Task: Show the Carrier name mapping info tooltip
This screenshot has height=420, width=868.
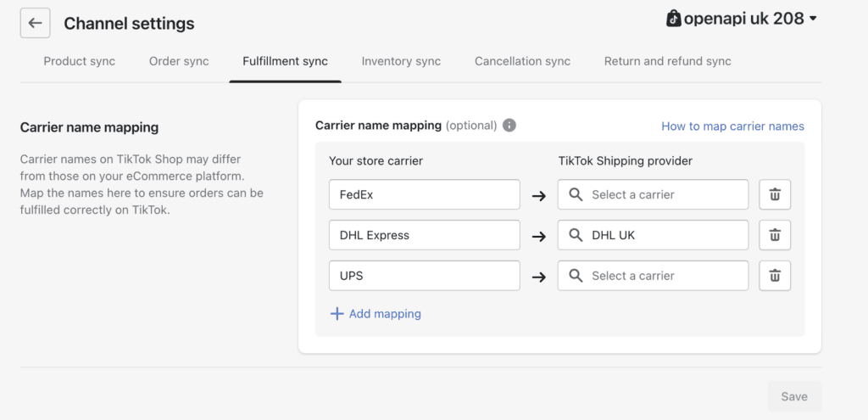Action: point(509,126)
